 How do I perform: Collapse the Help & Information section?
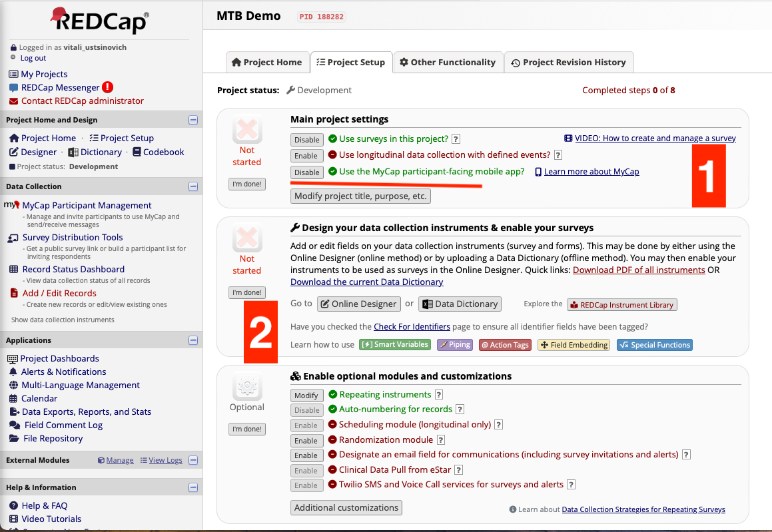coord(193,487)
